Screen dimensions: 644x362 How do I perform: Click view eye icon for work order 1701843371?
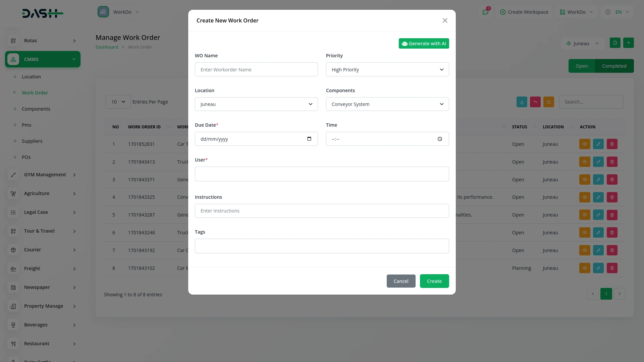pyautogui.click(x=584, y=180)
